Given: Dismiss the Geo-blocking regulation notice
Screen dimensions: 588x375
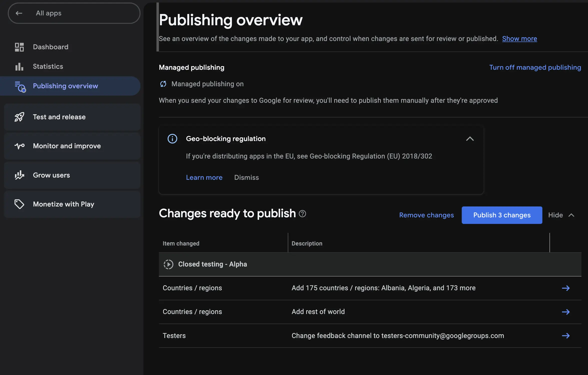Looking at the screenshot, I should click(x=246, y=177).
